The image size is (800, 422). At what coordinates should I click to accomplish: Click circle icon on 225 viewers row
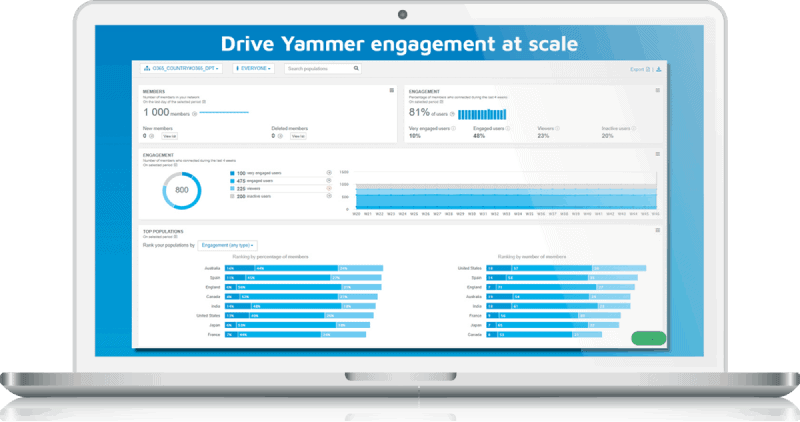point(329,188)
